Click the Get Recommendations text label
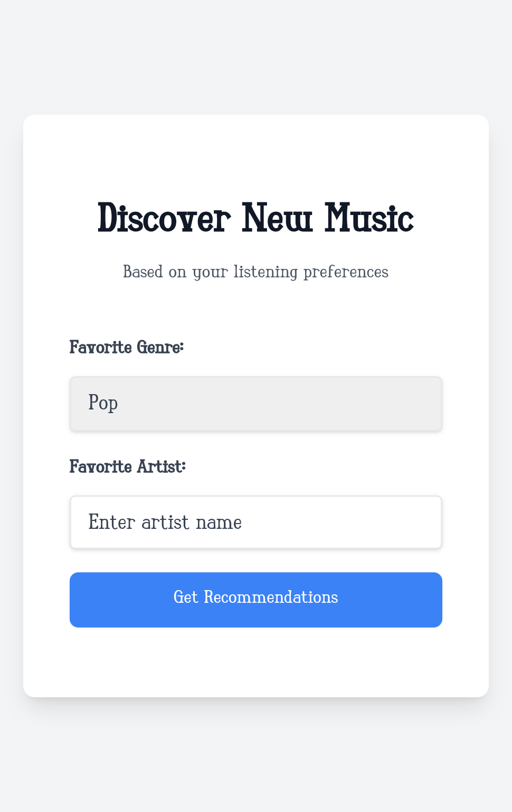This screenshot has width=512, height=812. (256, 597)
